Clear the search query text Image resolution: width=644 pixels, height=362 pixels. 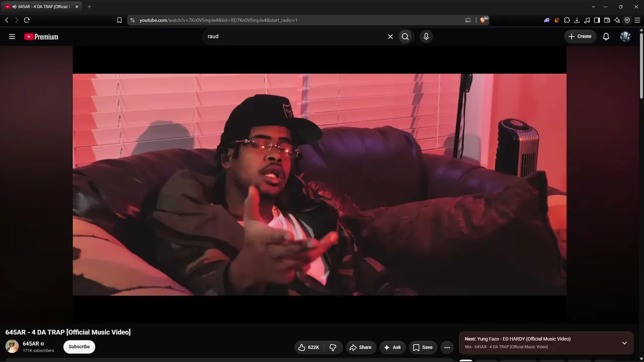tap(390, 36)
